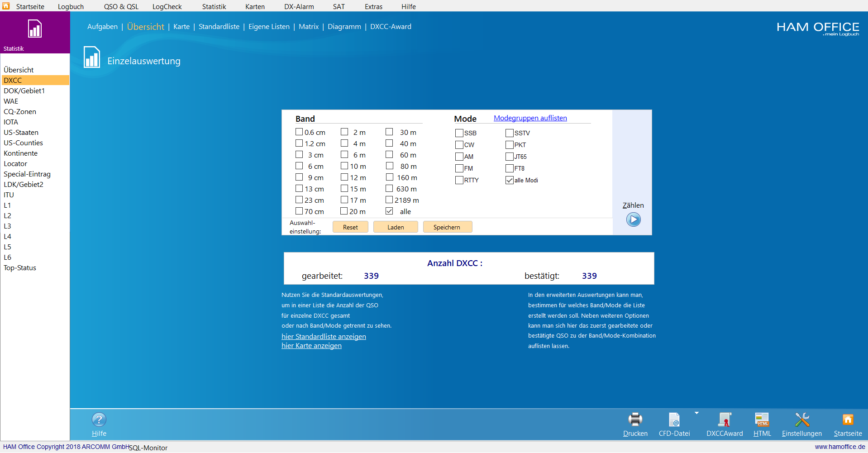
Task: Open the DXCCAward certificate icon
Action: 725,420
